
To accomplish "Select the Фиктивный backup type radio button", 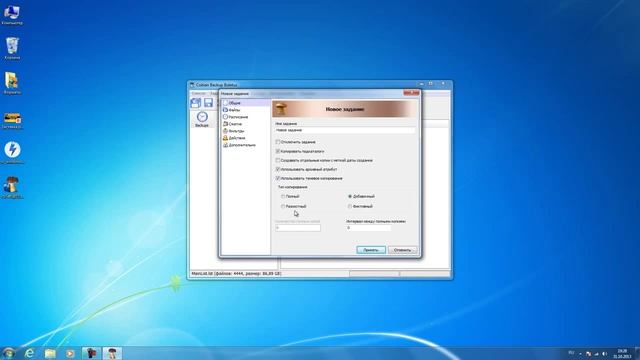I will (350, 206).
